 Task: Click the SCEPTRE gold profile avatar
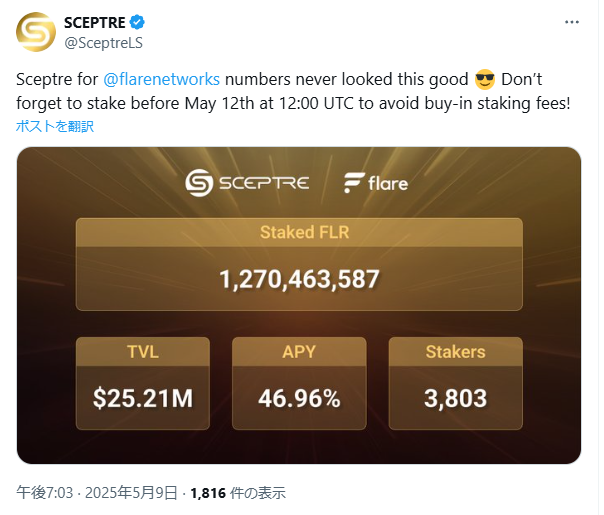coord(36,32)
